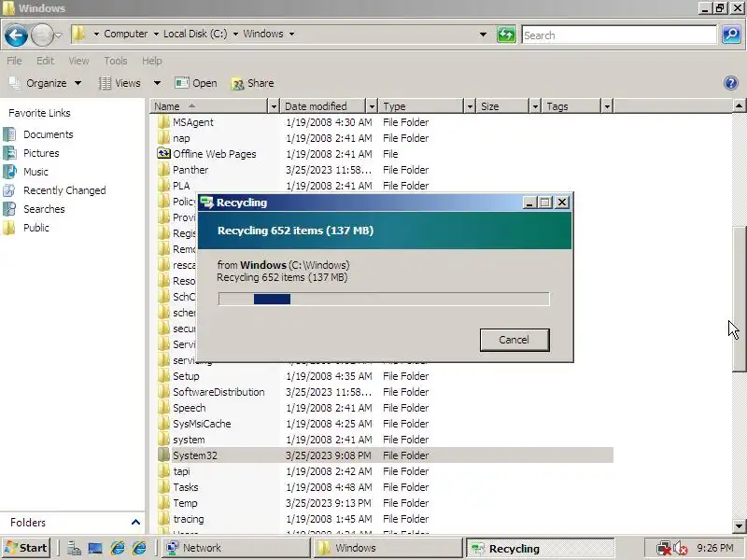Select the tapi folder
747x560 pixels.
coord(181,471)
